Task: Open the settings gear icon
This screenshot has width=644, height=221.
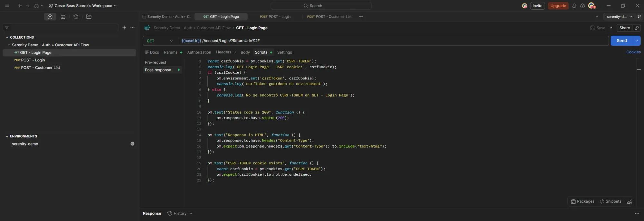Action: [x=582, y=6]
